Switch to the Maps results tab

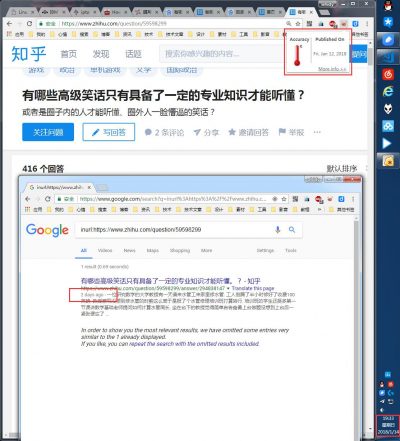pyautogui.click(x=153, y=250)
